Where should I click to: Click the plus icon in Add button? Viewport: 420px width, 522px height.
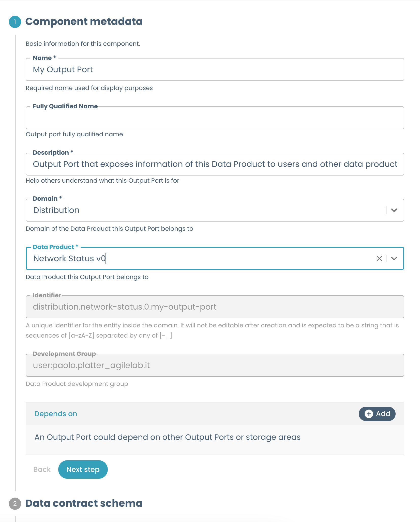coord(369,414)
